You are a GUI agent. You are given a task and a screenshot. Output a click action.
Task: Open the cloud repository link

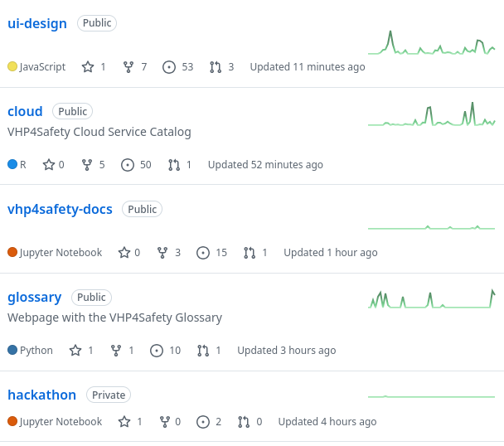25,111
